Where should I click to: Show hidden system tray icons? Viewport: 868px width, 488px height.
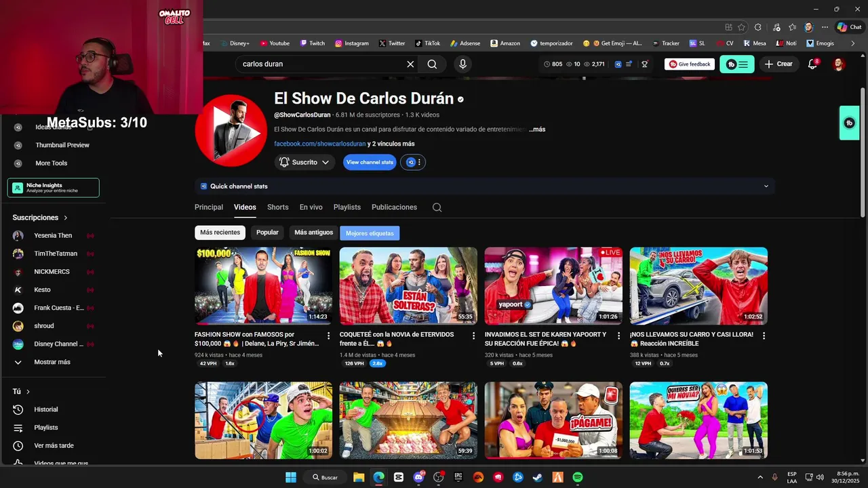point(760,477)
